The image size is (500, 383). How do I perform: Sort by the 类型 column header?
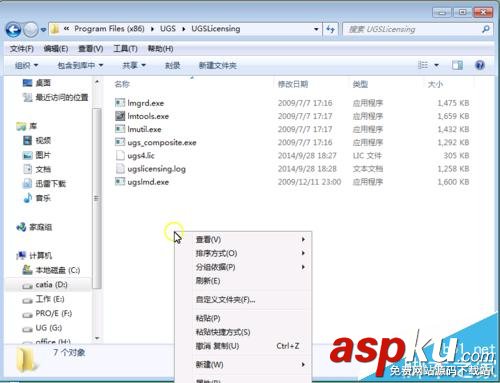(360, 84)
